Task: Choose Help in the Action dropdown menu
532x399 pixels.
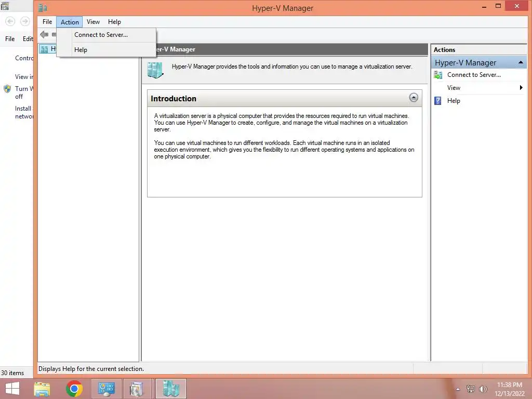Action: coord(107,49)
